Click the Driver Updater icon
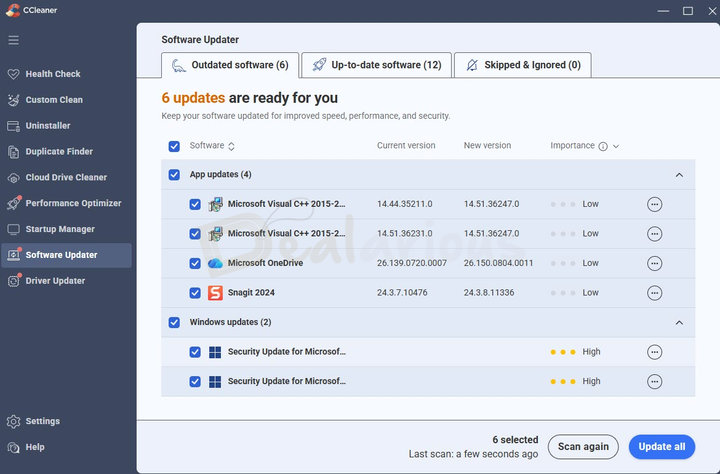The image size is (720, 474). [14, 280]
